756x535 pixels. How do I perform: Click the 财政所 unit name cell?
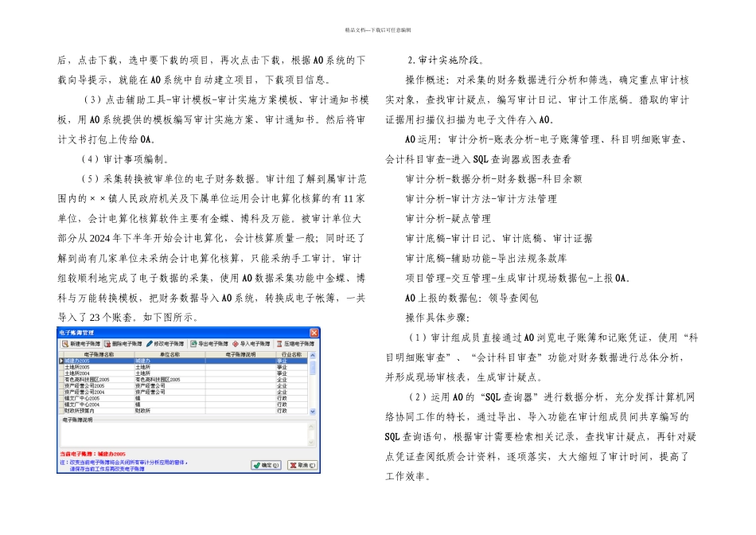coord(170,411)
